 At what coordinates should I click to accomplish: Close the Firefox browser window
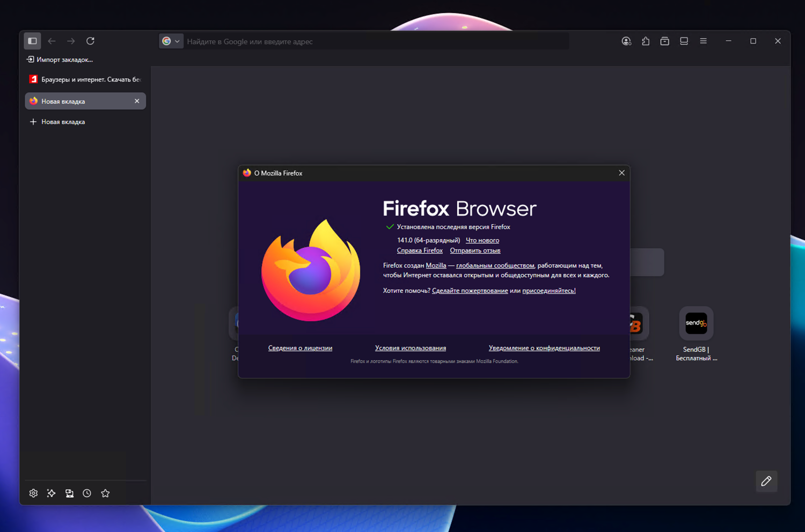[778, 41]
